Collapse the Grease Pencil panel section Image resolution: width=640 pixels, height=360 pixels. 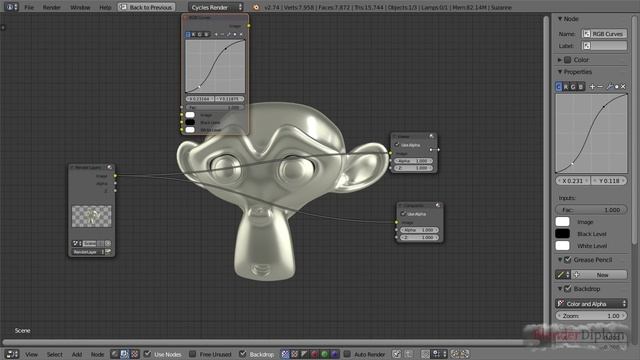pos(560,260)
